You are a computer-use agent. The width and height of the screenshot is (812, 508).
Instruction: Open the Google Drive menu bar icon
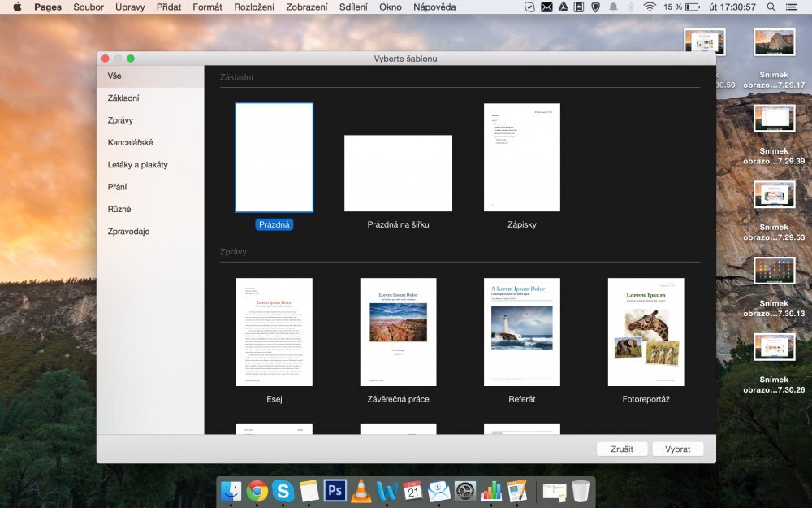pyautogui.click(x=562, y=7)
